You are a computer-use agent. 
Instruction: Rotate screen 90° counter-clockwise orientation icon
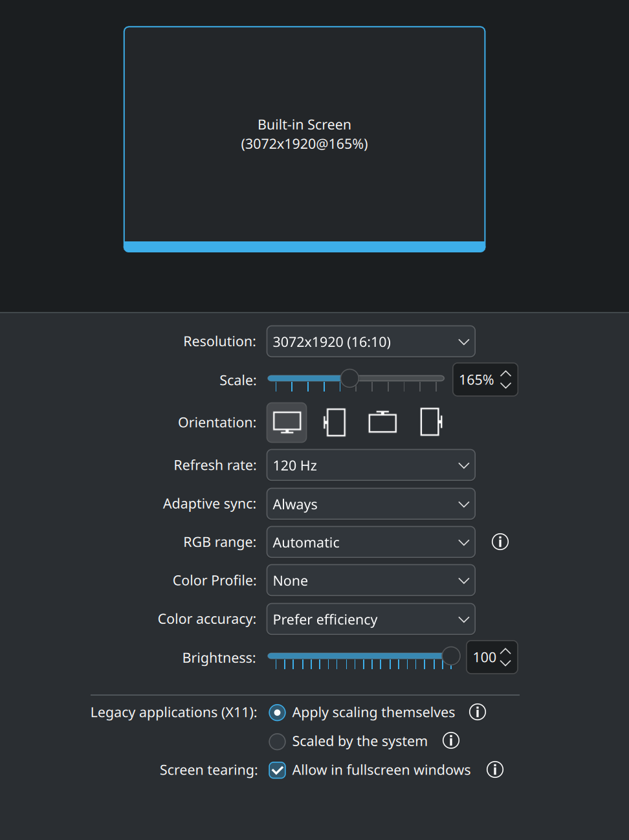pos(335,423)
